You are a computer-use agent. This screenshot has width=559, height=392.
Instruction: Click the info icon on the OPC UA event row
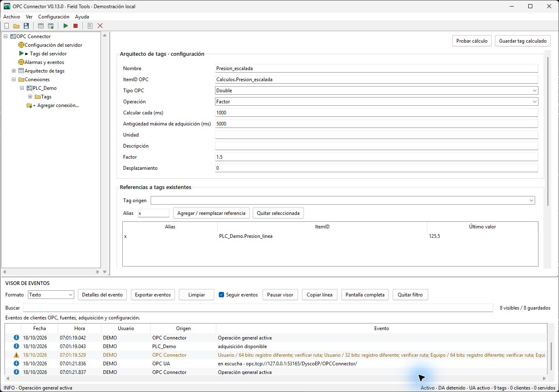pyautogui.click(x=16, y=364)
